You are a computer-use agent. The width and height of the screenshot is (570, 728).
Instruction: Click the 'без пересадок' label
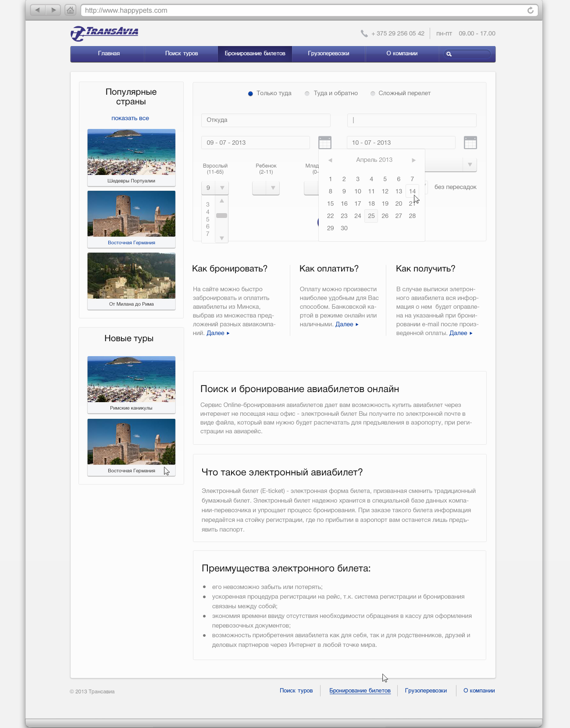[456, 187]
